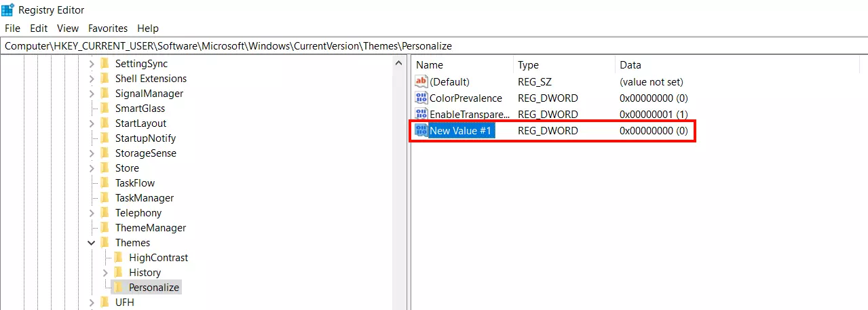Click the EnableTransparency DWORD icon
868x310 pixels.
click(x=421, y=115)
